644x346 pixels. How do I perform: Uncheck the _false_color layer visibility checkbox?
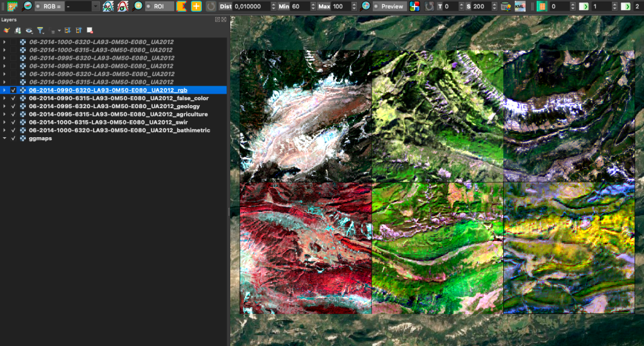tap(13, 98)
